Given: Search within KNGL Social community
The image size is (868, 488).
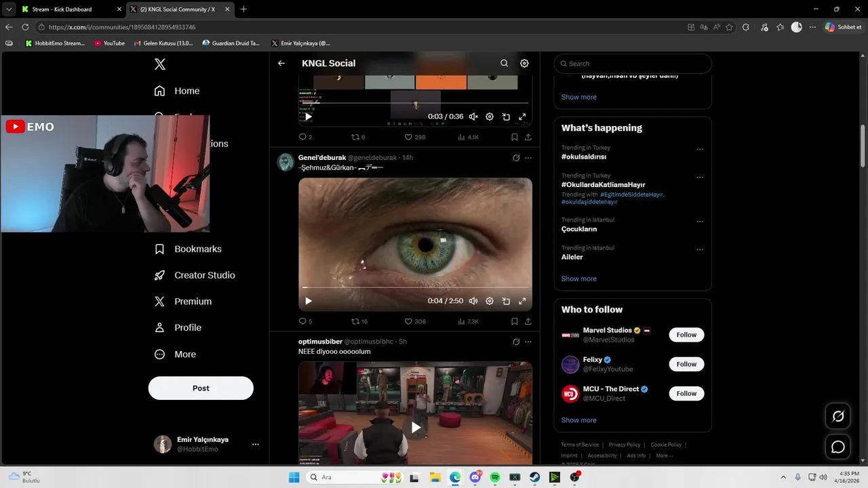Looking at the screenshot, I should pos(504,63).
